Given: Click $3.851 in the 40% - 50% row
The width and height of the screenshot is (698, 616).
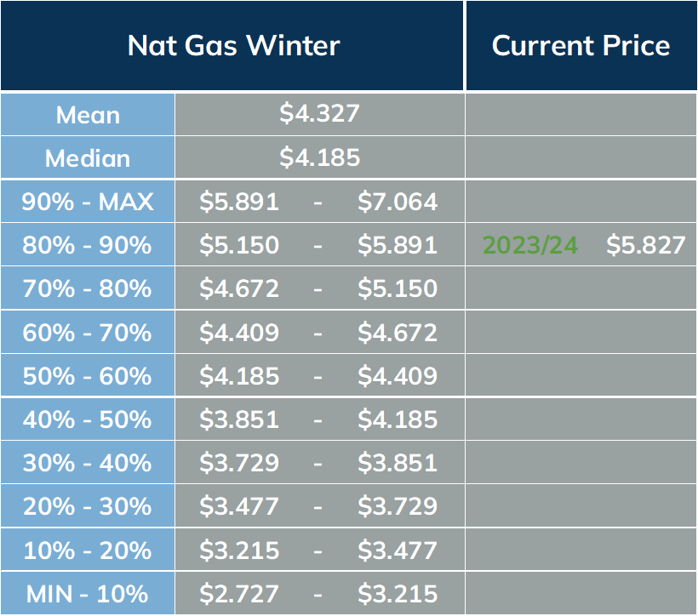Looking at the screenshot, I should [x=239, y=419].
